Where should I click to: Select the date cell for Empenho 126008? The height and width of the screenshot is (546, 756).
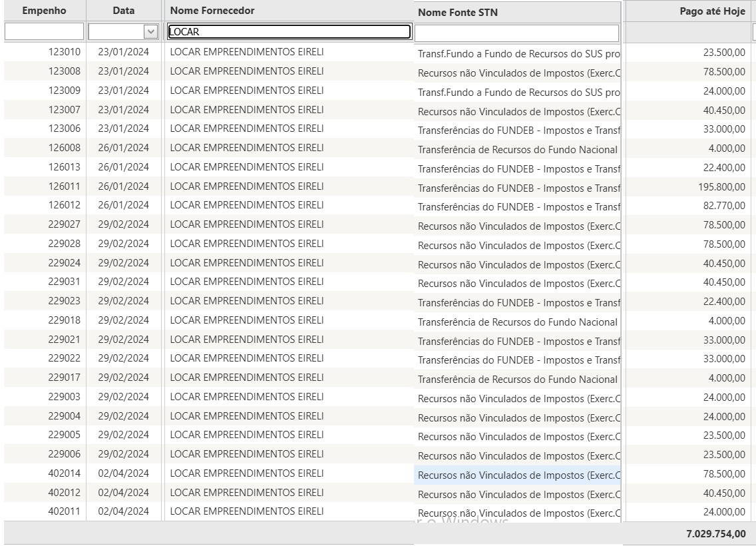(124, 148)
